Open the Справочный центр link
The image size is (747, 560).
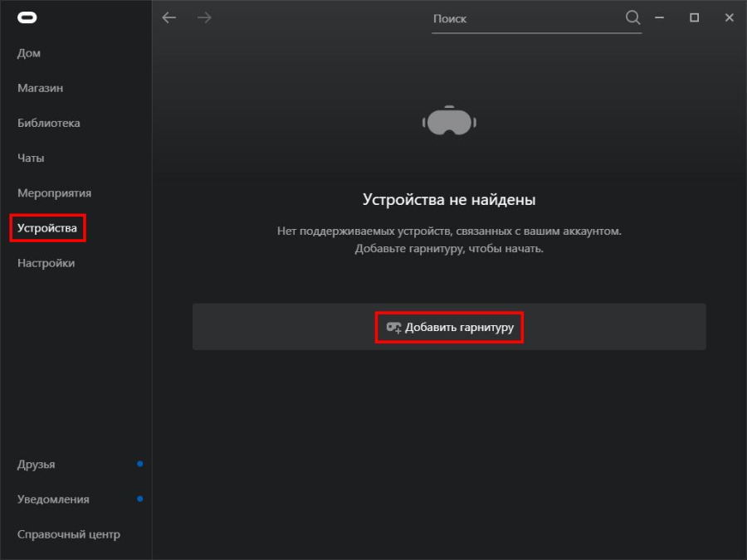pos(69,534)
